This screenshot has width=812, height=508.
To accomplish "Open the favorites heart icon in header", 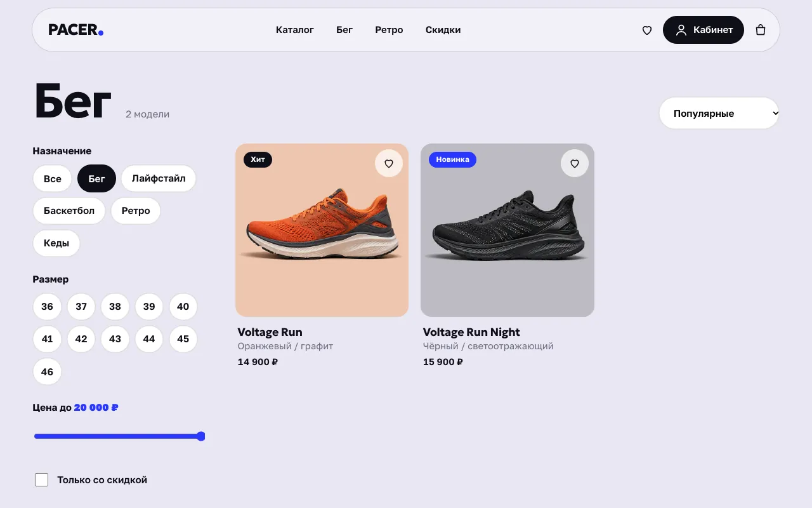I will click(647, 30).
